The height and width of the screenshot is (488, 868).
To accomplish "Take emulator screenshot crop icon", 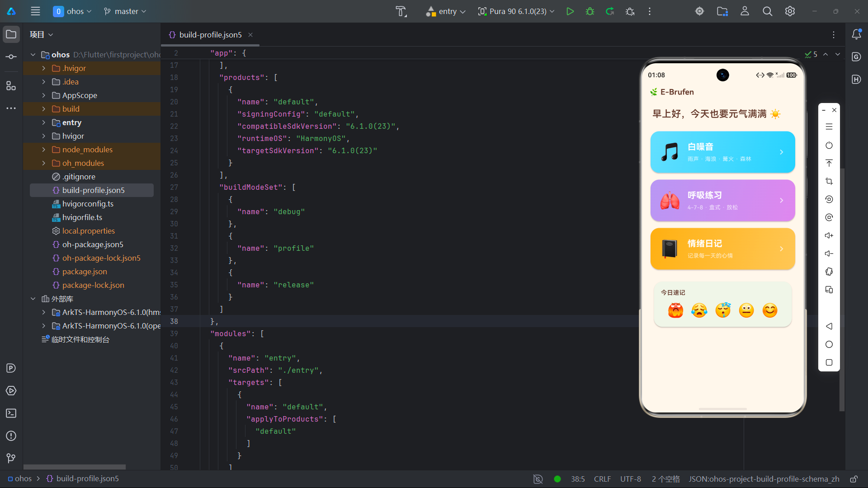I will tap(829, 181).
